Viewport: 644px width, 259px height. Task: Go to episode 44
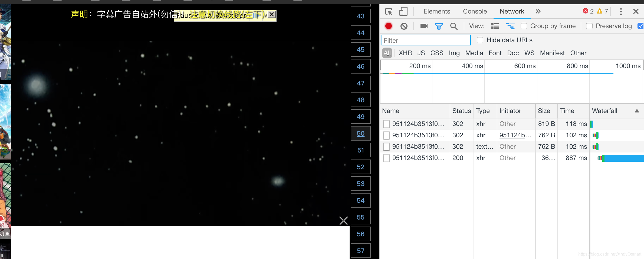(361, 33)
